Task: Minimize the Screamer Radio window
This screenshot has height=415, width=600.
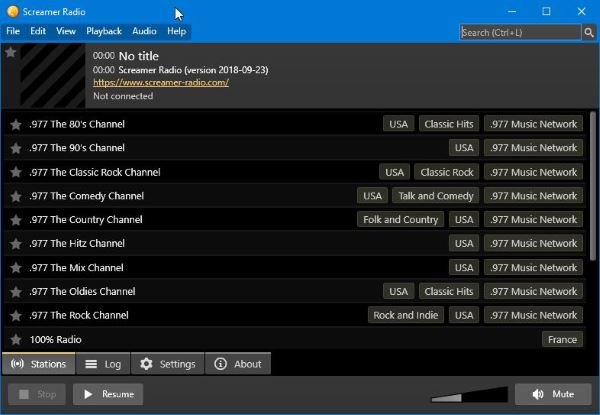Action: pyautogui.click(x=512, y=11)
